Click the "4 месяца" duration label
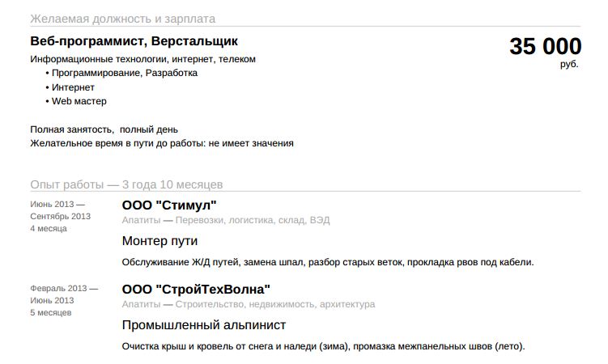The width and height of the screenshot is (608, 364). (49, 228)
